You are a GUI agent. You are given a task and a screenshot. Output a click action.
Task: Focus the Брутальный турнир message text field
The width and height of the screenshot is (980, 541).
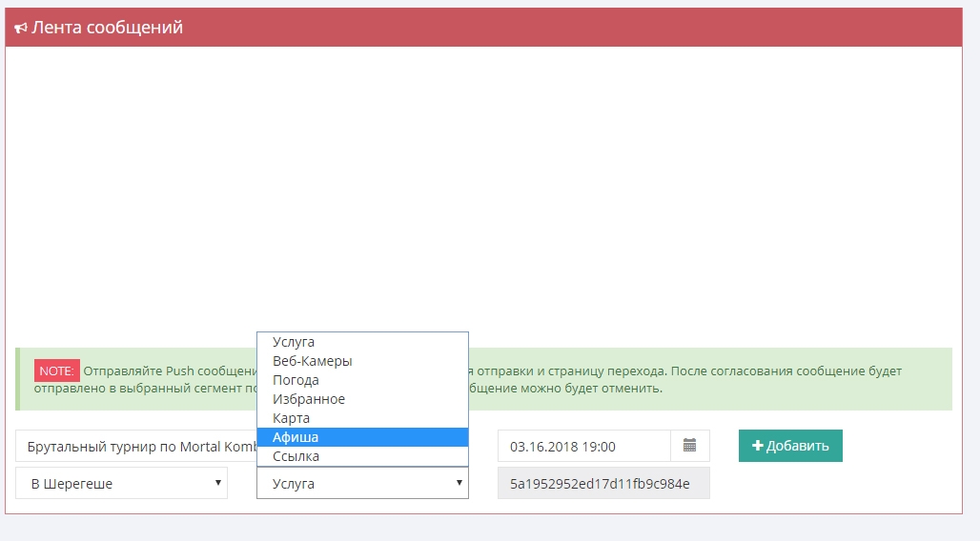click(x=133, y=447)
